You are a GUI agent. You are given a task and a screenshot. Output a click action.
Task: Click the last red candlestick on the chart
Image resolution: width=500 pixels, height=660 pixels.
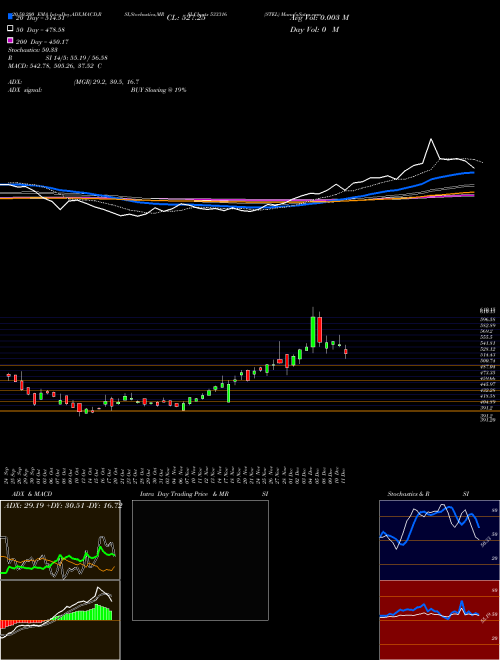coord(346,351)
